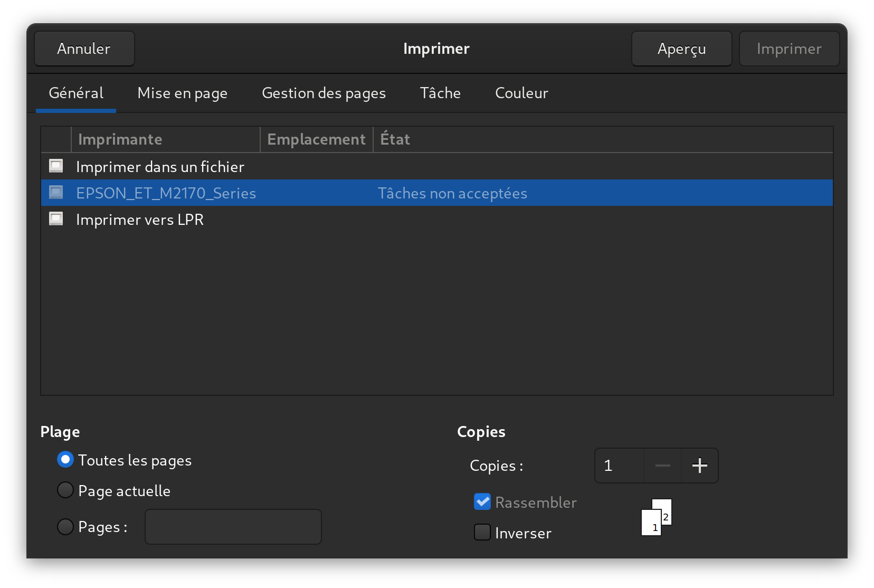The image size is (874, 588).
Task: Toggle the Rassembler checkbox
Action: pos(482,501)
